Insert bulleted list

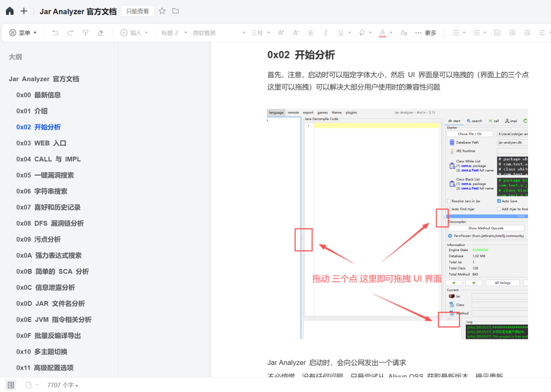point(456,33)
